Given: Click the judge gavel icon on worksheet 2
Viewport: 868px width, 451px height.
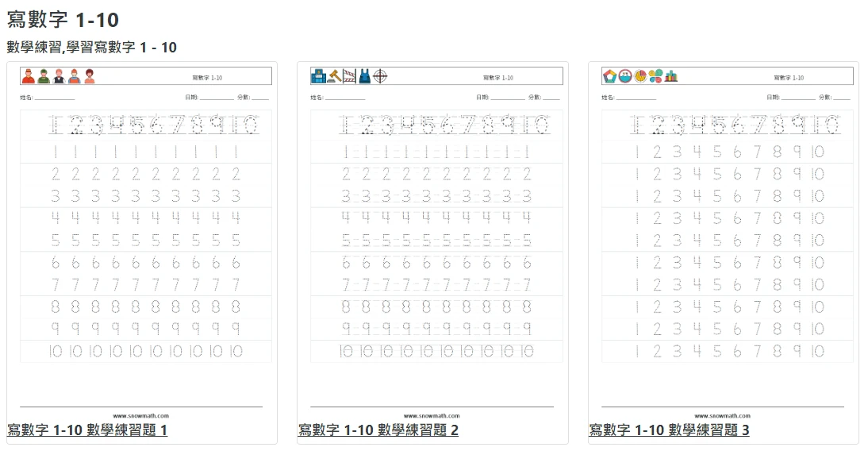Looking at the screenshot, I should click(334, 76).
